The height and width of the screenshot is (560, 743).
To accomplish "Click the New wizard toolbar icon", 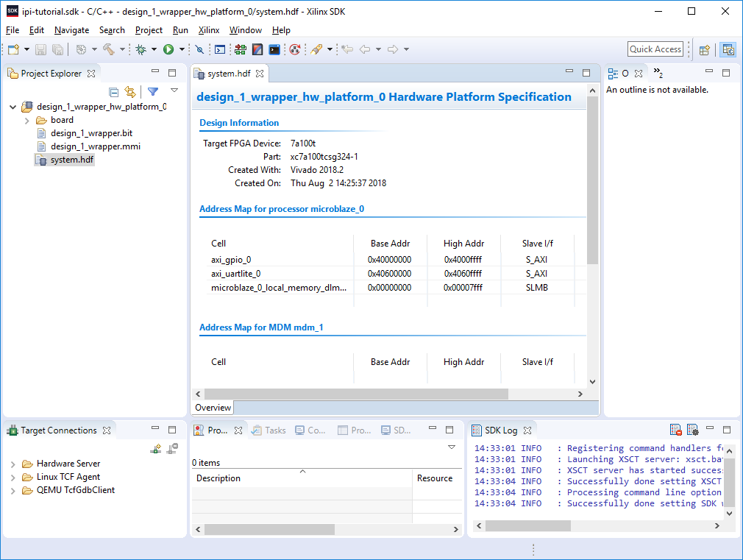I will point(13,49).
